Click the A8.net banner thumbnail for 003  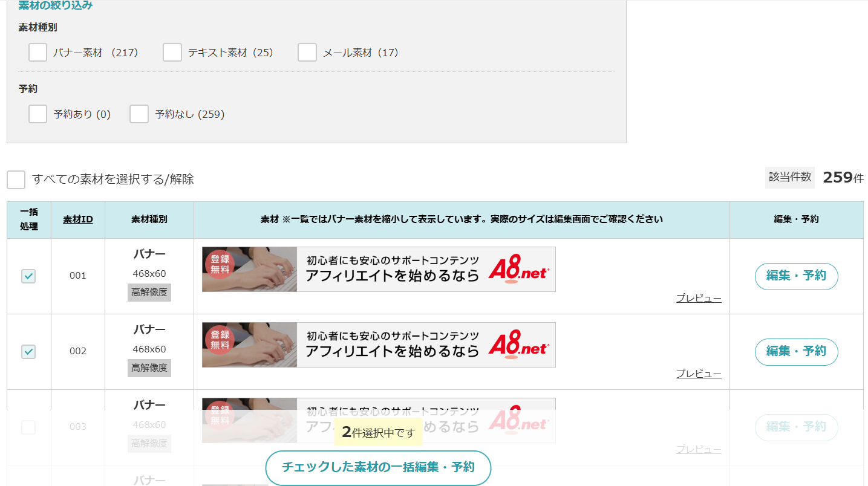coord(379,420)
